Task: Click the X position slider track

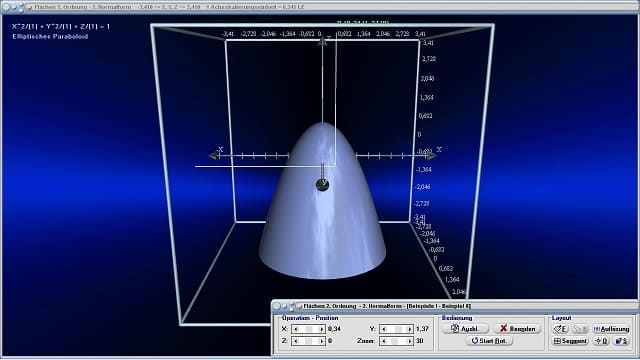Action: (309, 329)
